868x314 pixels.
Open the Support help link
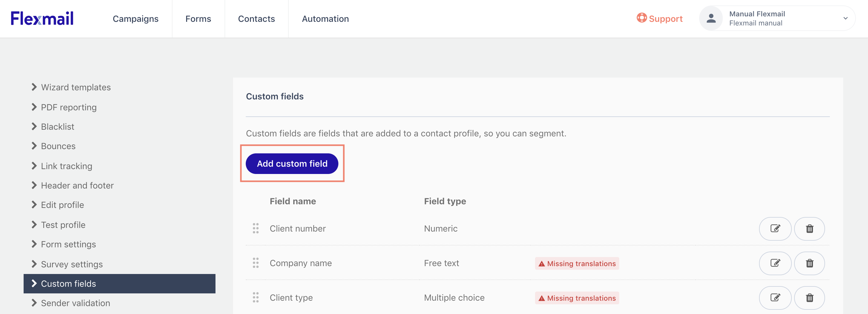pyautogui.click(x=659, y=18)
